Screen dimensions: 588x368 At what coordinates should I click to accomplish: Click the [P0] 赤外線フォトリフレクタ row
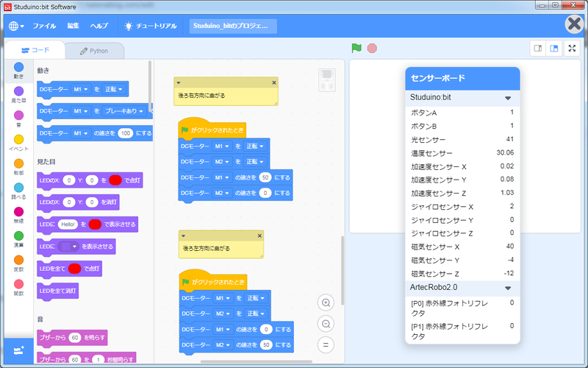pos(462,308)
